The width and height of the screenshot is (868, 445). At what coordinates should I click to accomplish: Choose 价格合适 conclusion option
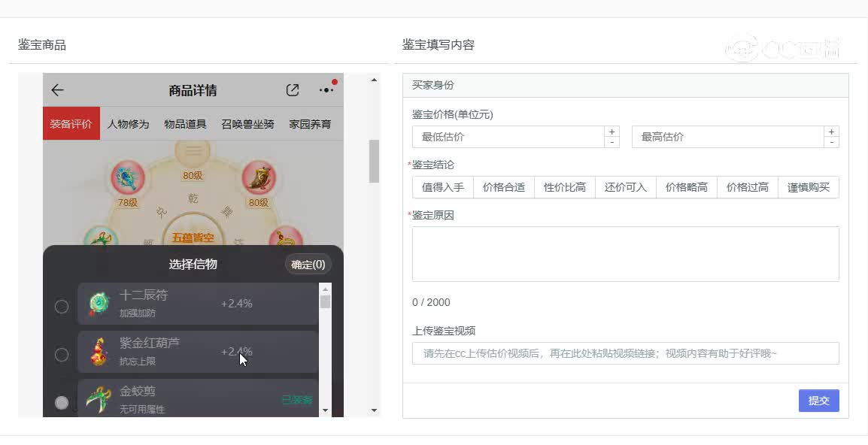point(504,187)
